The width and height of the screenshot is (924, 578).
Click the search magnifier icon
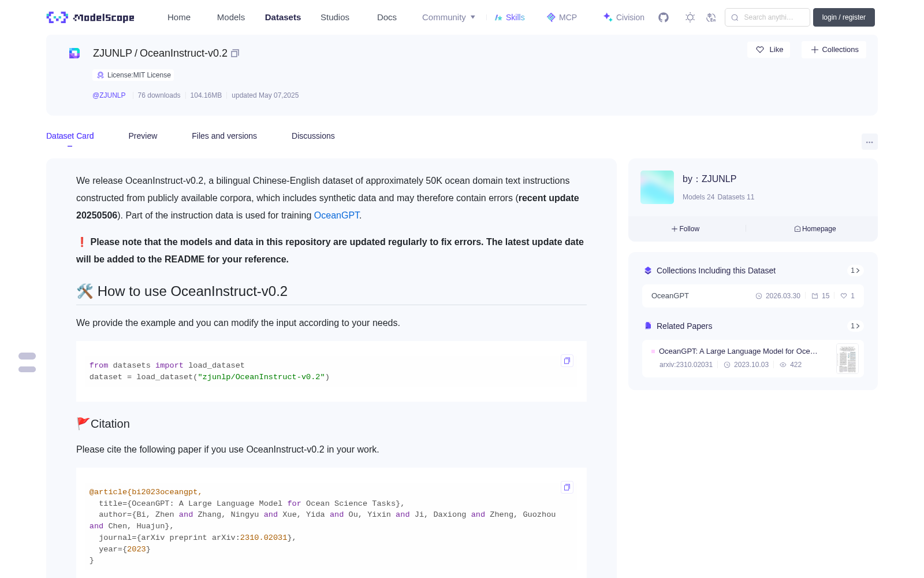click(735, 17)
